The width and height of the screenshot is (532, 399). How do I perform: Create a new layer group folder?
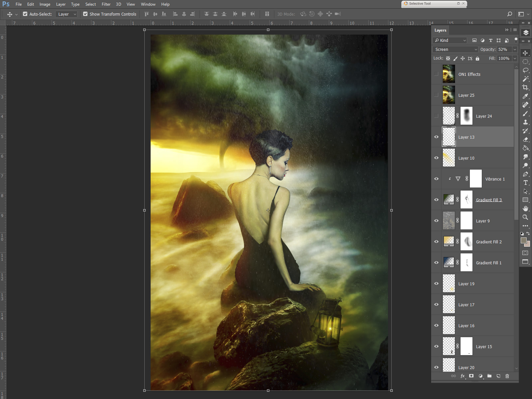click(x=489, y=376)
